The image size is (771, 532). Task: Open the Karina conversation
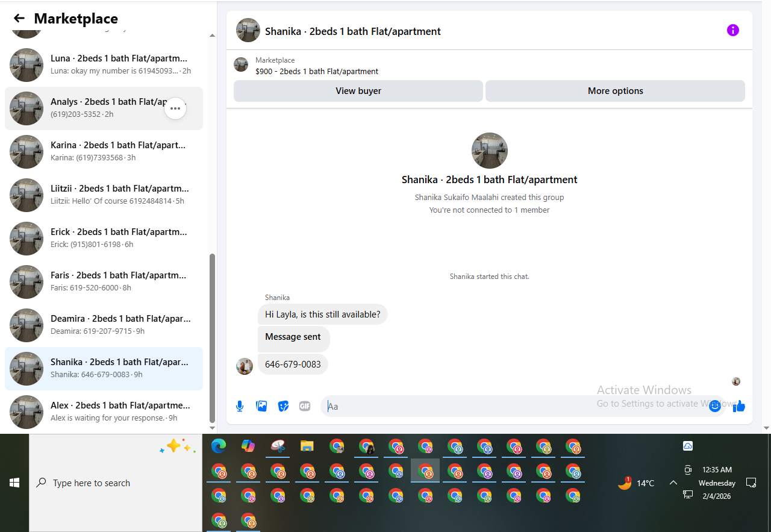tap(104, 152)
